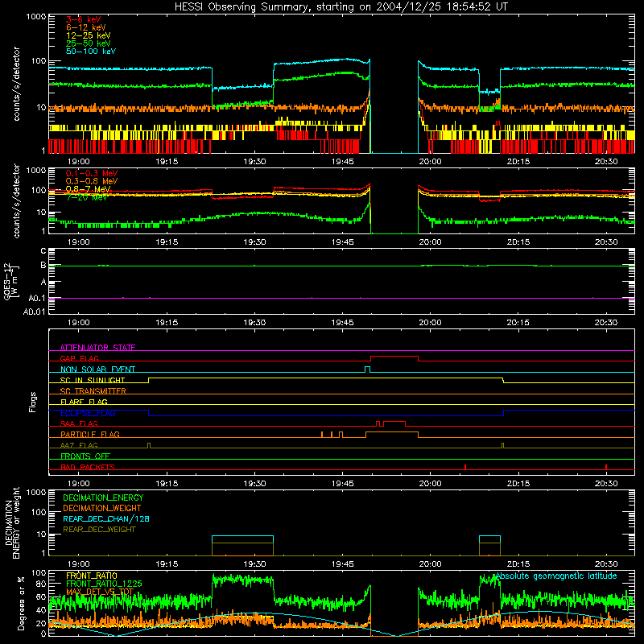Screen dimensions: 644x644
Task: Select the MAX_DET_VS_TOT legend label
Action: click(x=100, y=592)
